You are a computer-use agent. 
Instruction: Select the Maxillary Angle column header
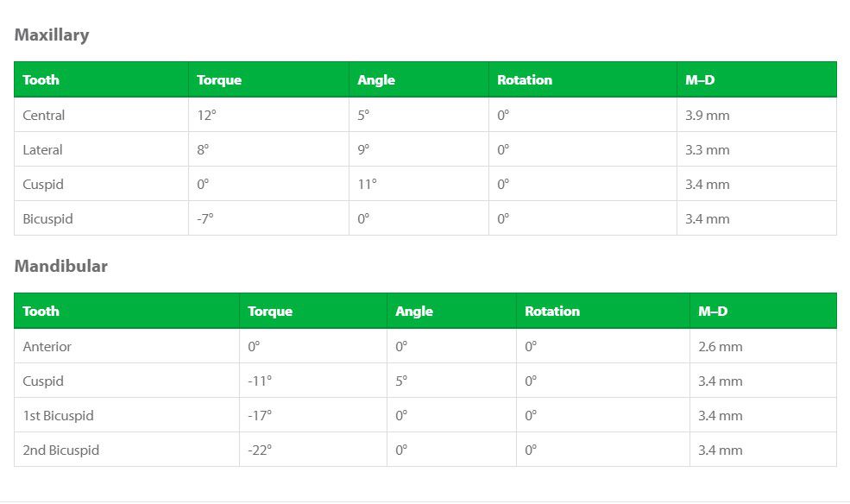pyautogui.click(x=376, y=79)
